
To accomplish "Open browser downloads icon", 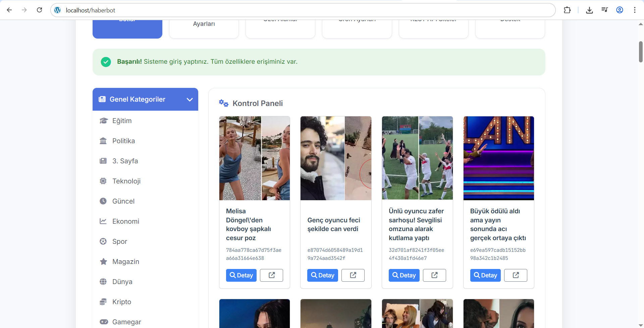I will point(589,10).
